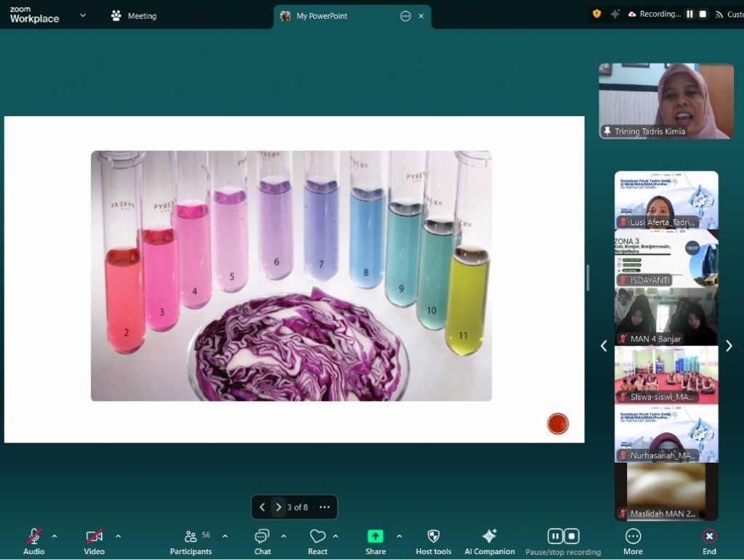Viewport: 744px width, 560px height.
Task: Select Siswa-siswi video tile
Action: pyautogui.click(x=666, y=375)
